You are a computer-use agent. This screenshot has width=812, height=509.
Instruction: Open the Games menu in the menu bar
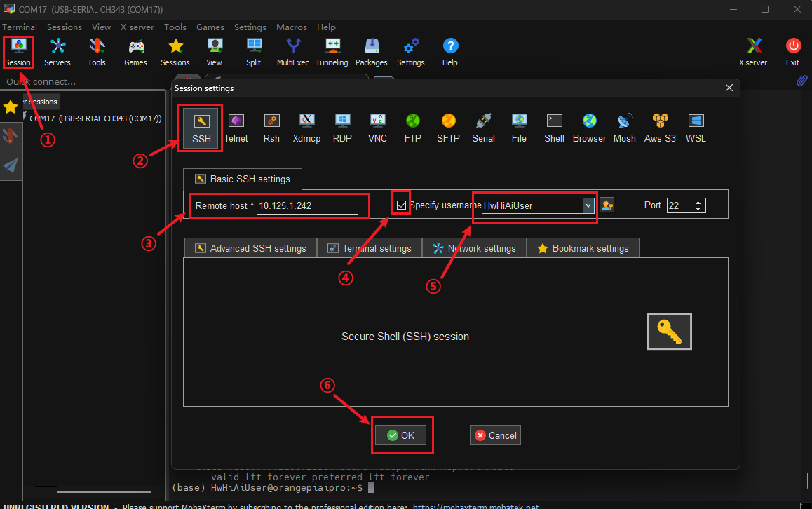point(210,27)
